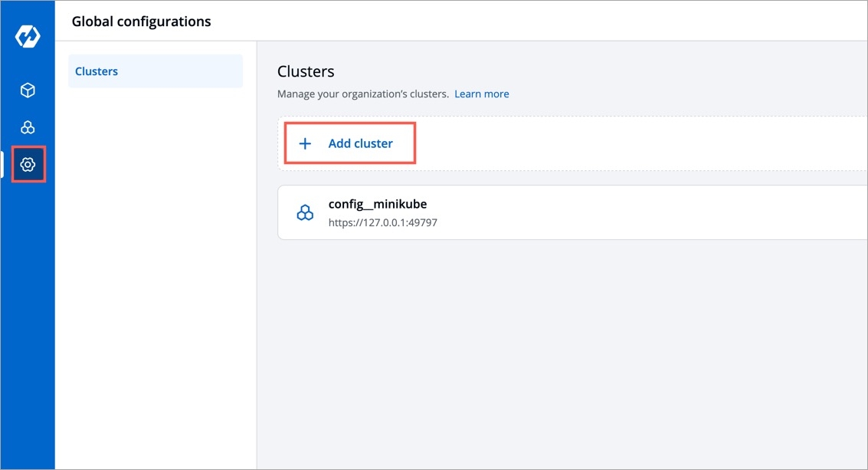The width and height of the screenshot is (868, 470).
Task: Click the Global configurations page title
Action: click(x=141, y=21)
